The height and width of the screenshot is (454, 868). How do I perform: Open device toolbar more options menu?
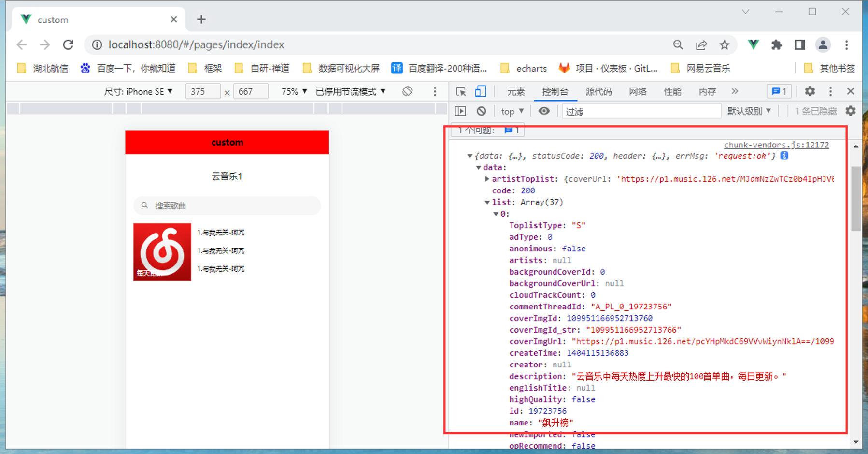[x=435, y=91]
